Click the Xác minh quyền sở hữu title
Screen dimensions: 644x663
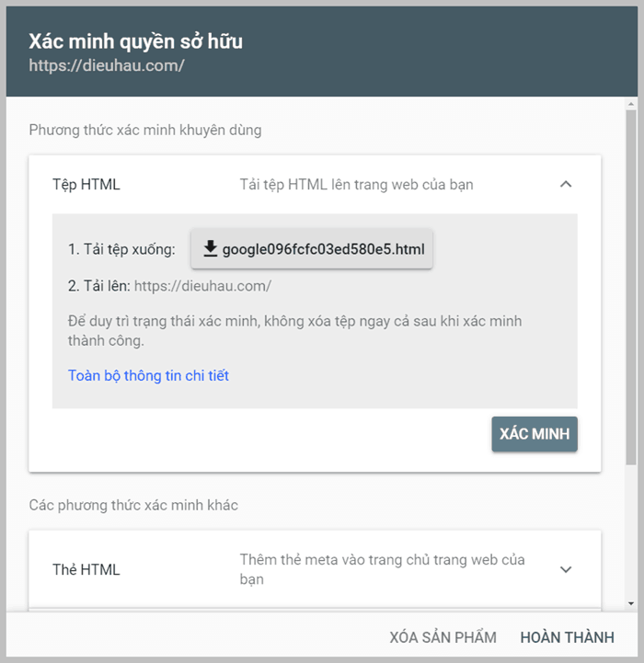click(x=136, y=41)
